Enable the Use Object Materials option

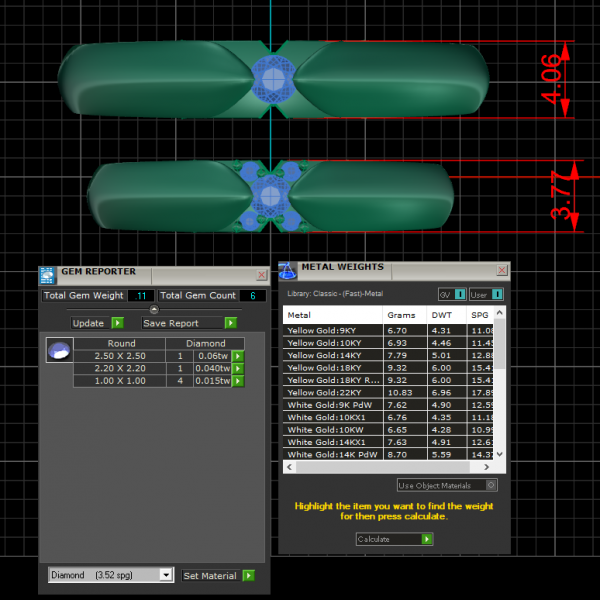coord(490,486)
